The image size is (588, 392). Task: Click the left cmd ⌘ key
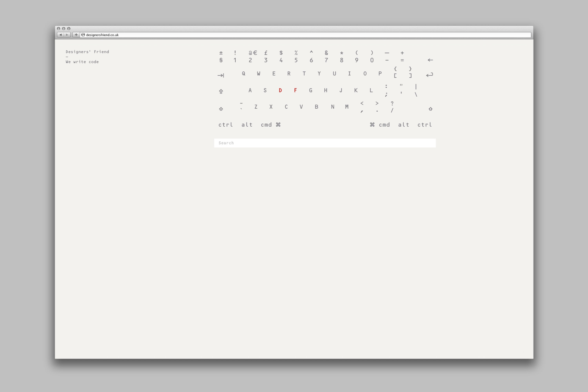pyautogui.click(x=271, y=124)
